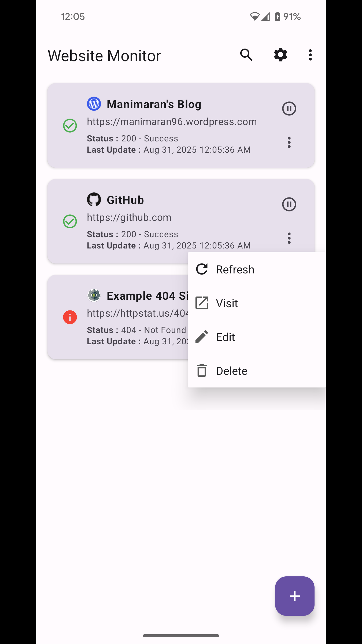Tap green checkmark on Manimaran's Blog
This screenshot has height=644, width=362.
[x=70, y=126]
